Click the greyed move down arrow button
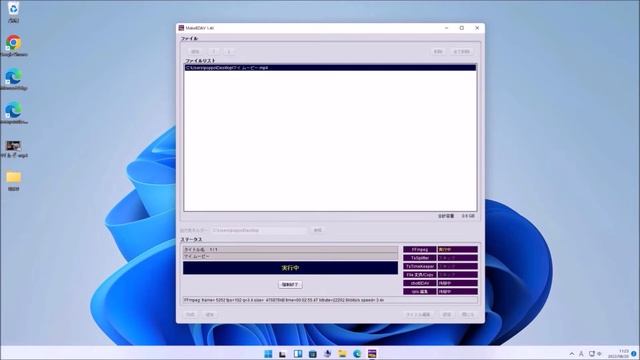Screen dimensions: 640x360 [x=229, y=51]
